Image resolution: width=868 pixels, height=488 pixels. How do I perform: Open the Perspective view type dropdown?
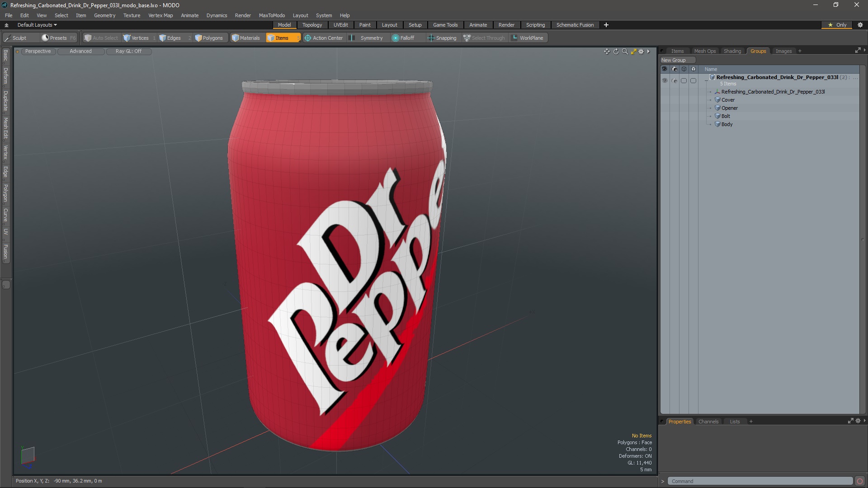[38, 52]
